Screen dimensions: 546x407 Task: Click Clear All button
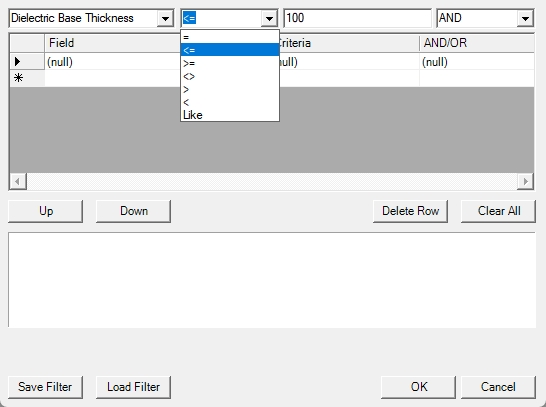click(x=498, y=211)
